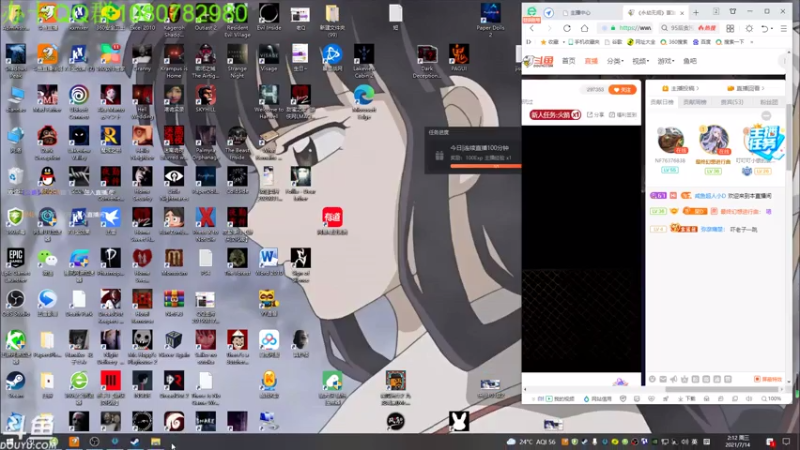
Task: Go to browser home page
Action: pyautogui.click(x=585, y=29)
